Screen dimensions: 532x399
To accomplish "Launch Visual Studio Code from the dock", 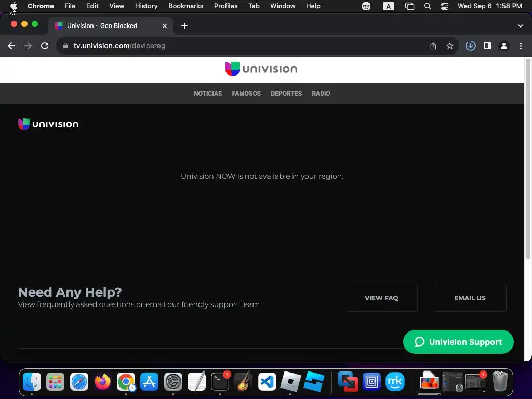I will [x=267, y=381].
